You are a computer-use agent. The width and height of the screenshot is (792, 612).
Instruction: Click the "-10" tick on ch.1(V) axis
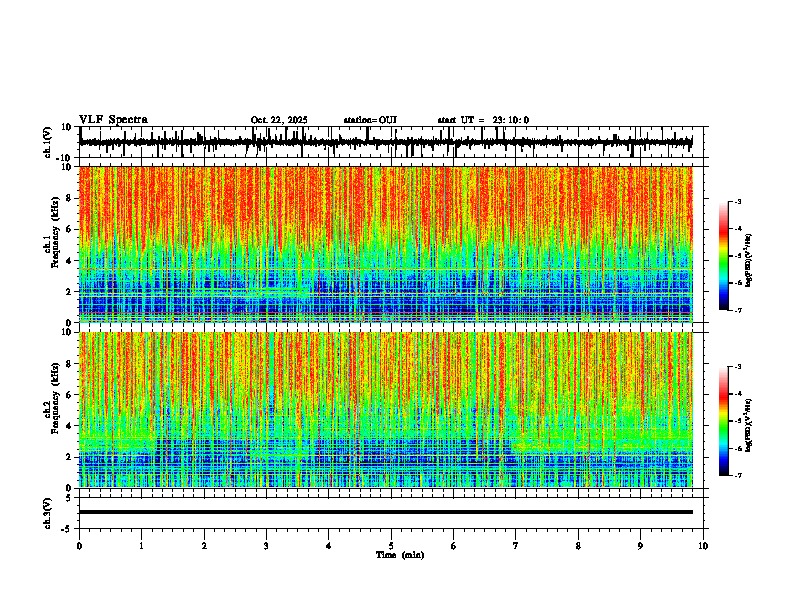pos(64,158)
